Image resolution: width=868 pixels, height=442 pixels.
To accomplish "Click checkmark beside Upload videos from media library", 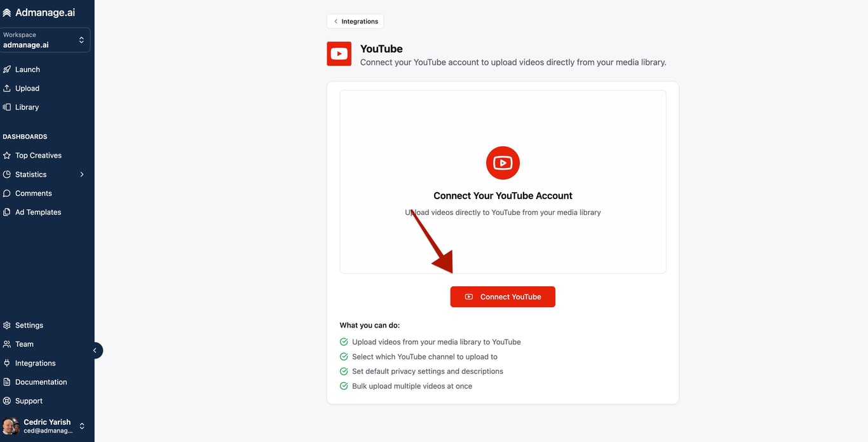I will tap(344, 342).
